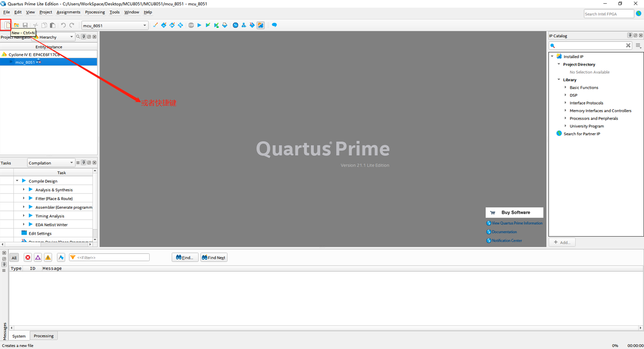644x349 pixels.
Task: Open the Compilation tasks dropdown
Action: [52, 163]
